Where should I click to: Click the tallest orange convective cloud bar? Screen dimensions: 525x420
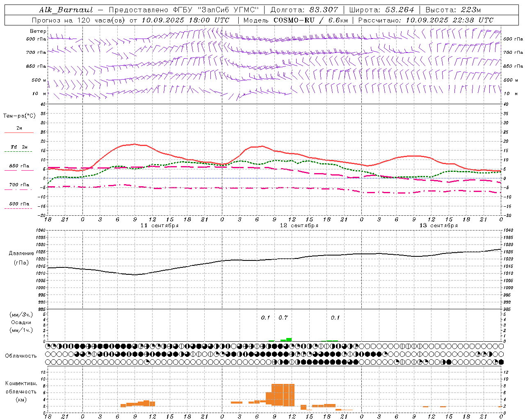283,395
